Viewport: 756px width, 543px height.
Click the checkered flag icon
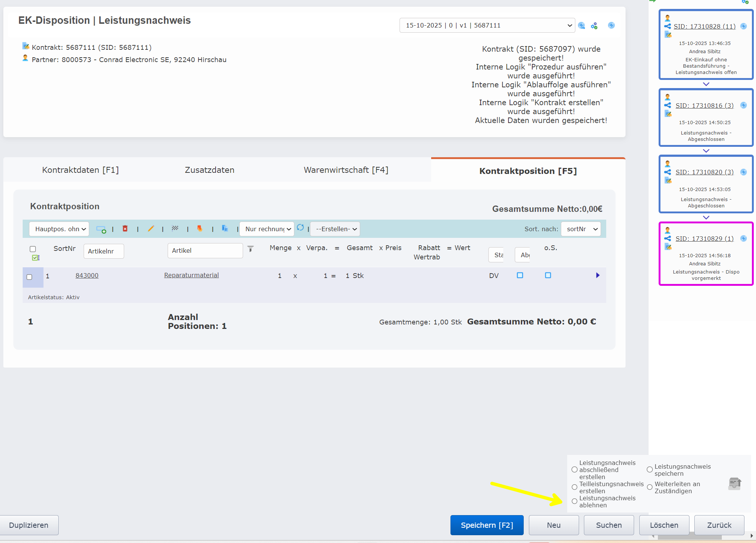click(x=175, y=228)
